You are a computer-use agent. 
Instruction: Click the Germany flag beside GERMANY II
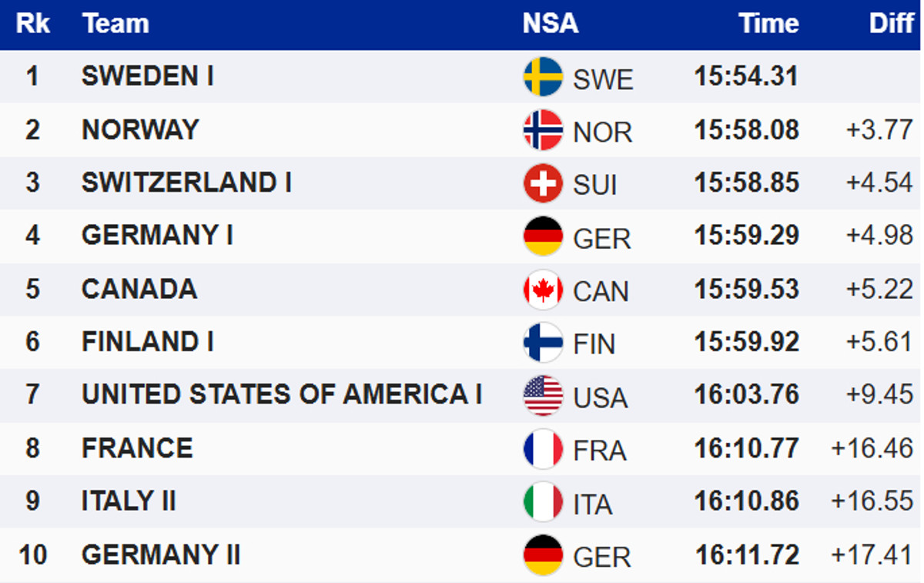[543, 555]
